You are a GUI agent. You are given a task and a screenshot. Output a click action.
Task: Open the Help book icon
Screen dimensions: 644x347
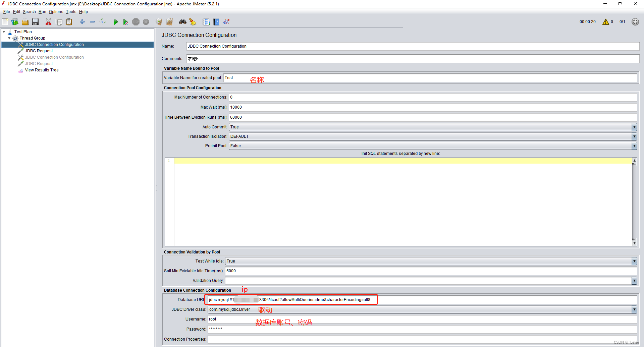point(216,22)
